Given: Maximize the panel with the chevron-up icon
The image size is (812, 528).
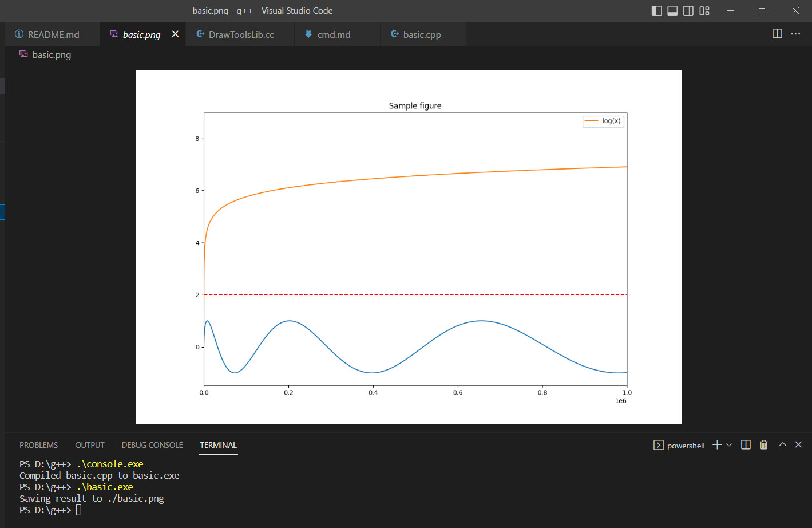Looking at the screenshot, I should click(x=782, y=444).
